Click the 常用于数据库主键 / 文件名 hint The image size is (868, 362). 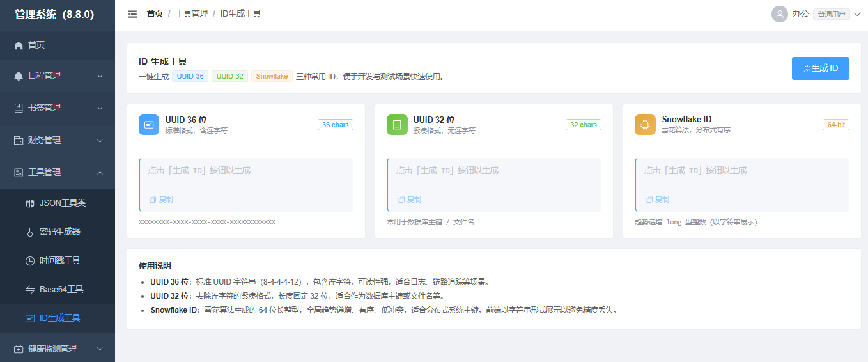coord(430,222)
